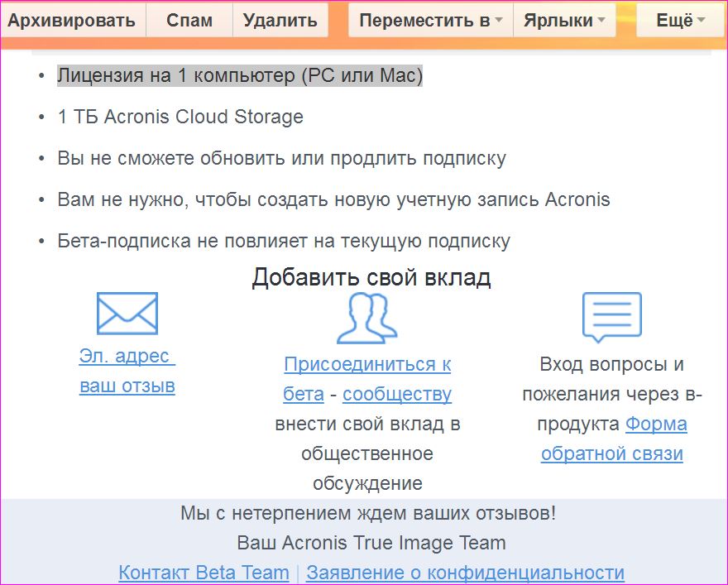This screenshot has height=585, width=728.
Task: Click the highlighted Лицензия на 1 компьютер text
Action: (x=239, y=76)
